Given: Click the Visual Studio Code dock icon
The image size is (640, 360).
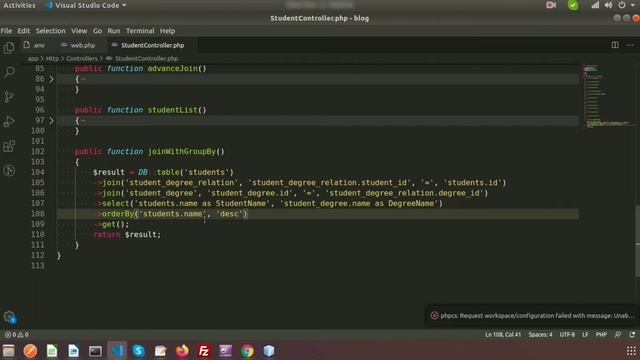Looking at the screenshot, I should click(x=117, y=351).
